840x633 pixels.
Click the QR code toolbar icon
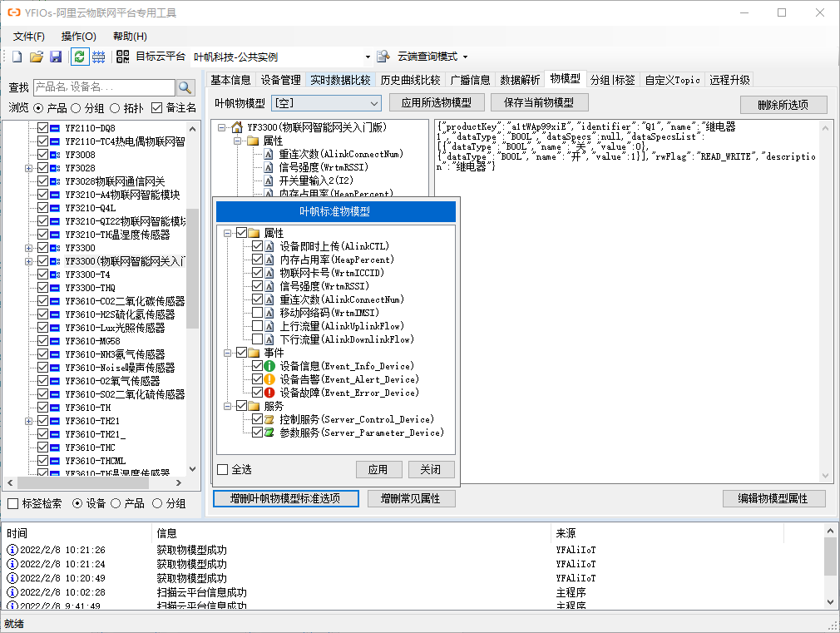(x=123, y=57)
